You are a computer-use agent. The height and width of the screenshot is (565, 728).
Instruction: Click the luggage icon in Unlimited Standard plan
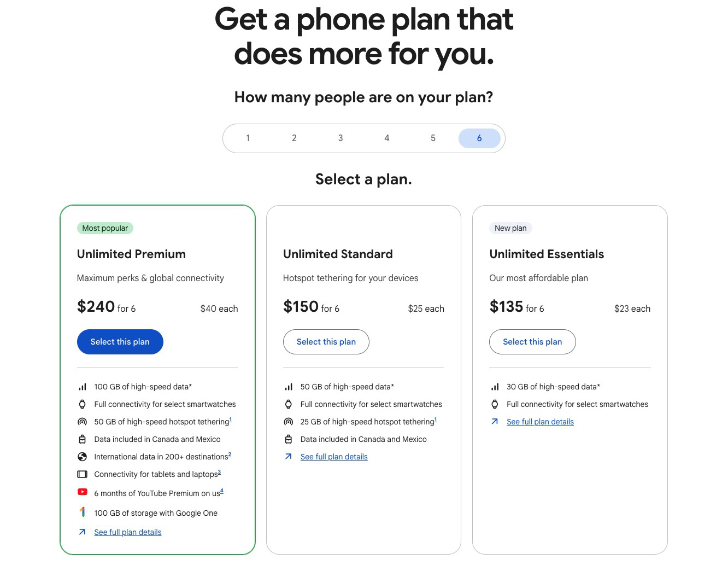tap(288, 439)
